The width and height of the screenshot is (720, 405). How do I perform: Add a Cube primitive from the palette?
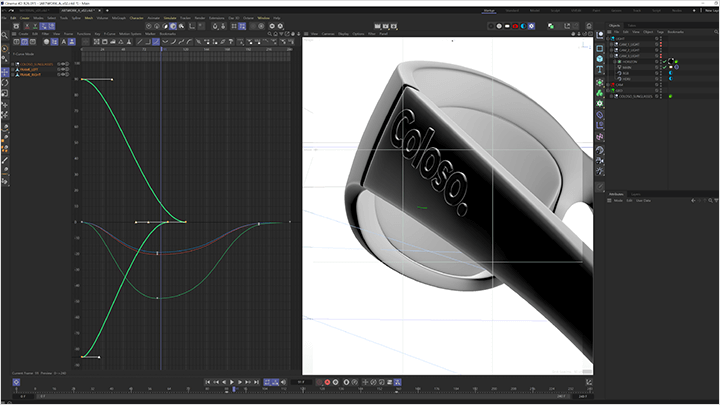click(x=600, y=59)
